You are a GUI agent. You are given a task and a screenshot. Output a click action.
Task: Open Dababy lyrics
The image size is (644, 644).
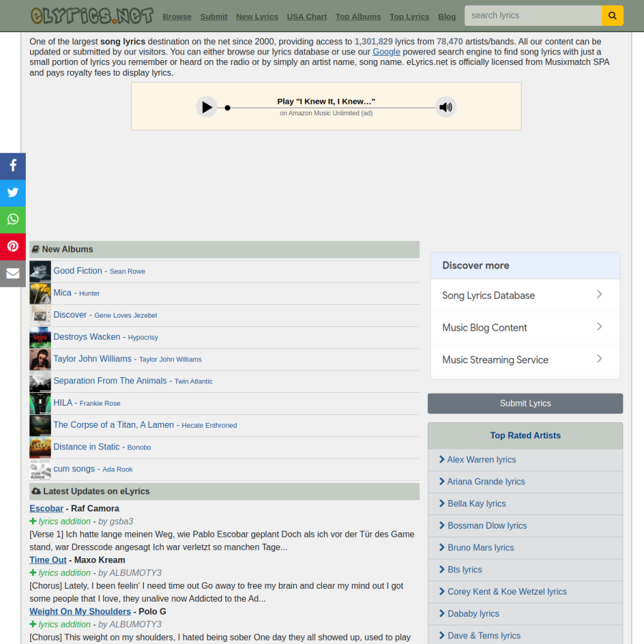(x=473, y=614)
